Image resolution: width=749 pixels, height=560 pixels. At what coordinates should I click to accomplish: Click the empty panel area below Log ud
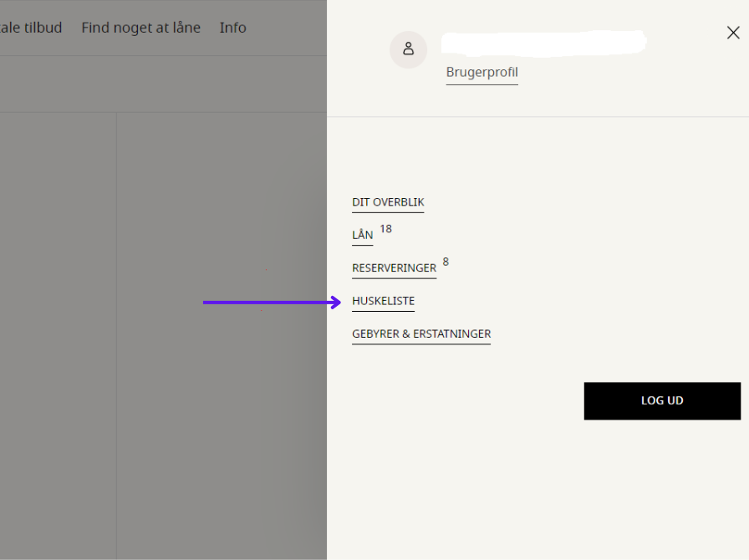point(535,493)
